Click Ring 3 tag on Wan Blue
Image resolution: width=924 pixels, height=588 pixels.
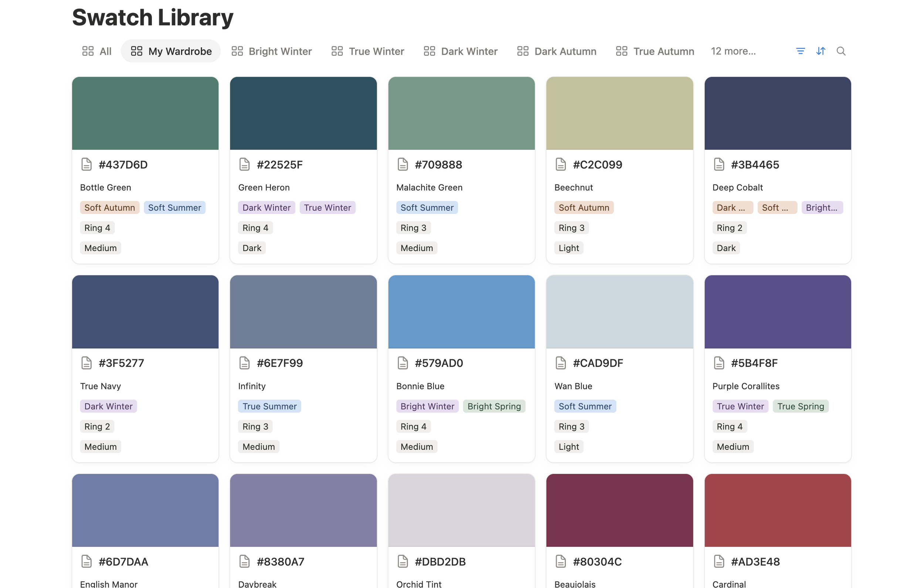[x=572, y=426]
